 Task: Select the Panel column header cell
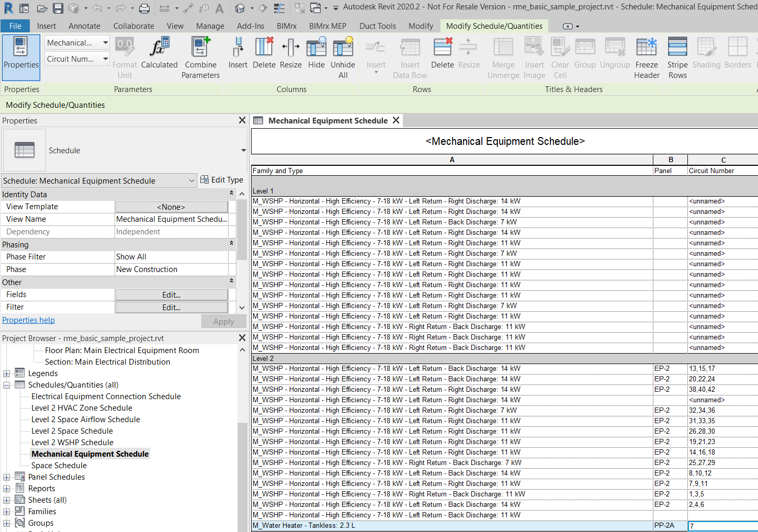tap(670, 171)
